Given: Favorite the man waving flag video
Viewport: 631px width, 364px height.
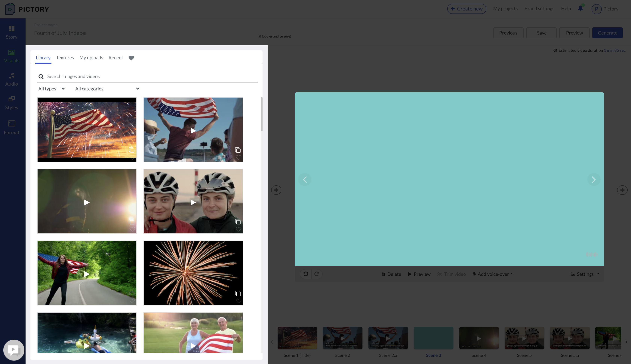Looking at the screenshot, I should tap(239, 157).
